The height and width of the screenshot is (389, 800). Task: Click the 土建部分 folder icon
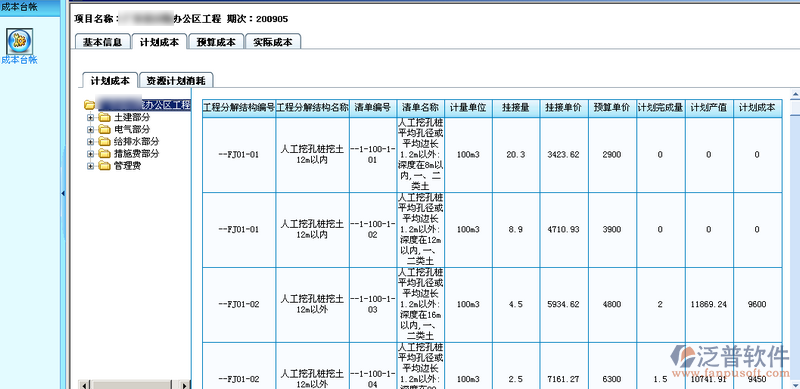click(x=104, y=117)
